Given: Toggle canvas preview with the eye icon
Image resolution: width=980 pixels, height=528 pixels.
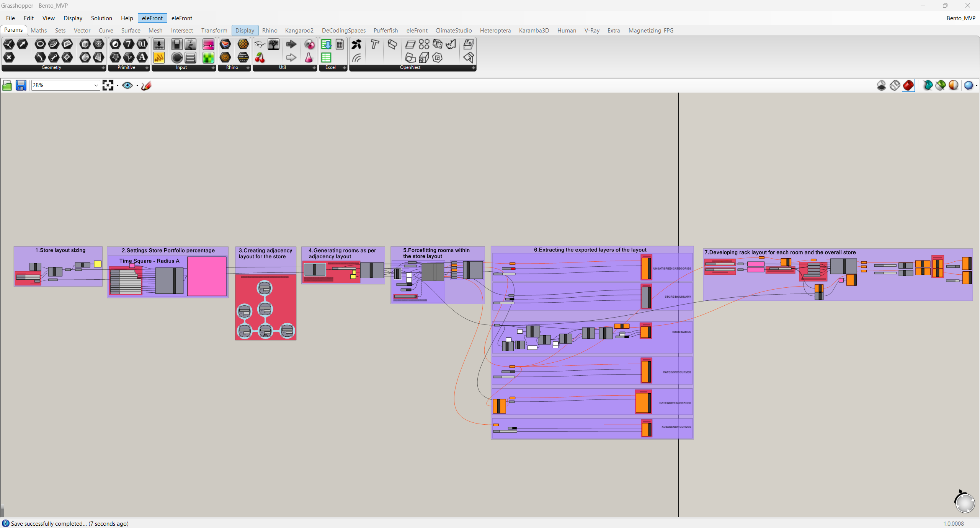Looking at the screenshot, I should [128, 85].
